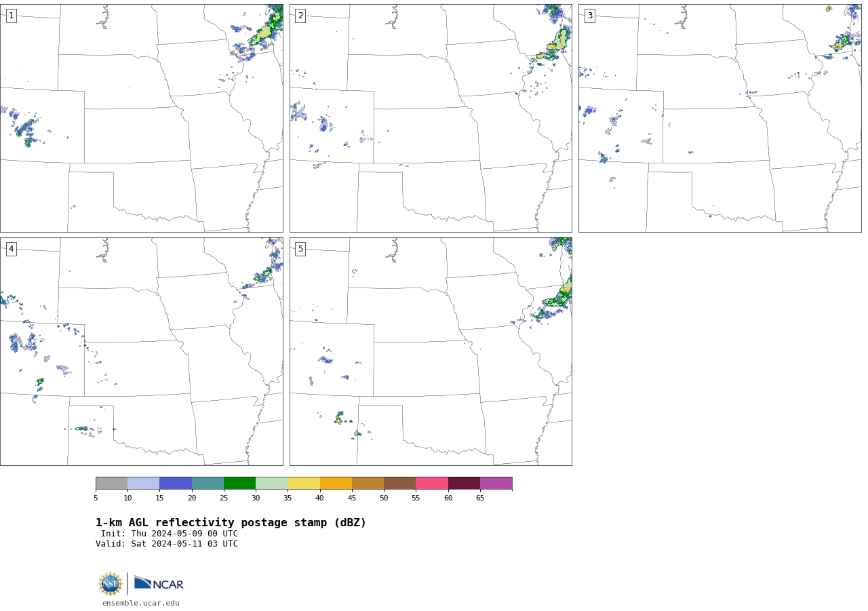The width and height of the screenshot is (868, 611).
Task: Click the pink 55-60 dBZ swatch
Action: (x=432, y=483)
